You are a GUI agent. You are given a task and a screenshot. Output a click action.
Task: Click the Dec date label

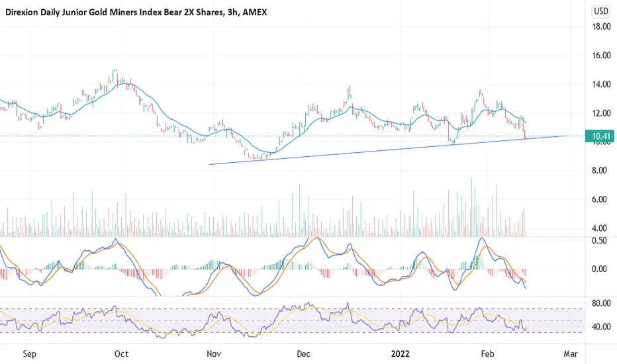coord(303,354)
